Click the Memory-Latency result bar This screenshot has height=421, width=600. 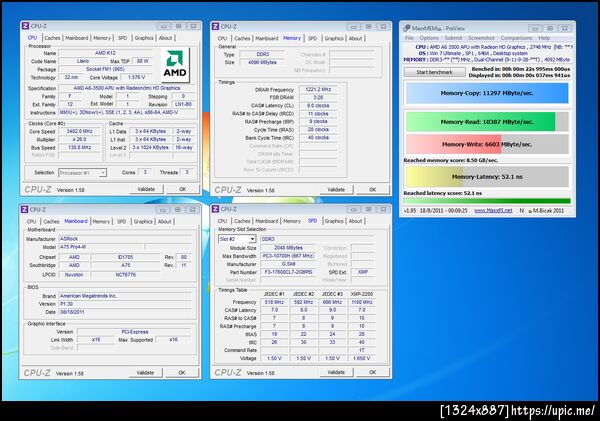(487, 177)
